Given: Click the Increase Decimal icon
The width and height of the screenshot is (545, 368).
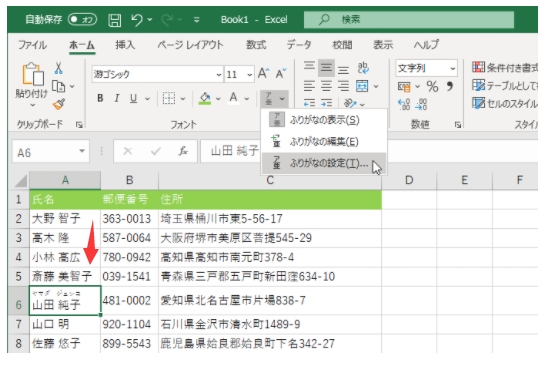Looking at the screenshot, I should pyautogui.click(x=404, y=104).
